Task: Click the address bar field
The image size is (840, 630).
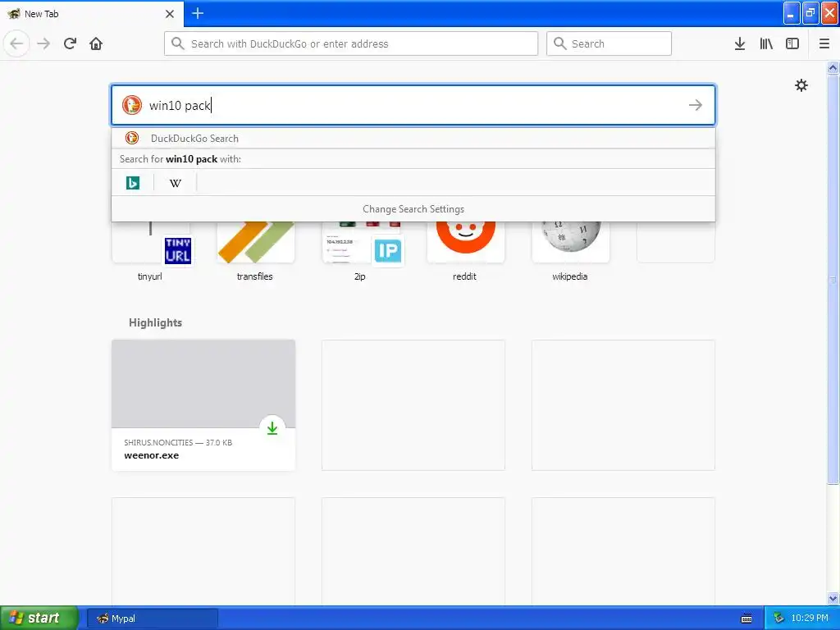Action: click(x=351, y=43)
